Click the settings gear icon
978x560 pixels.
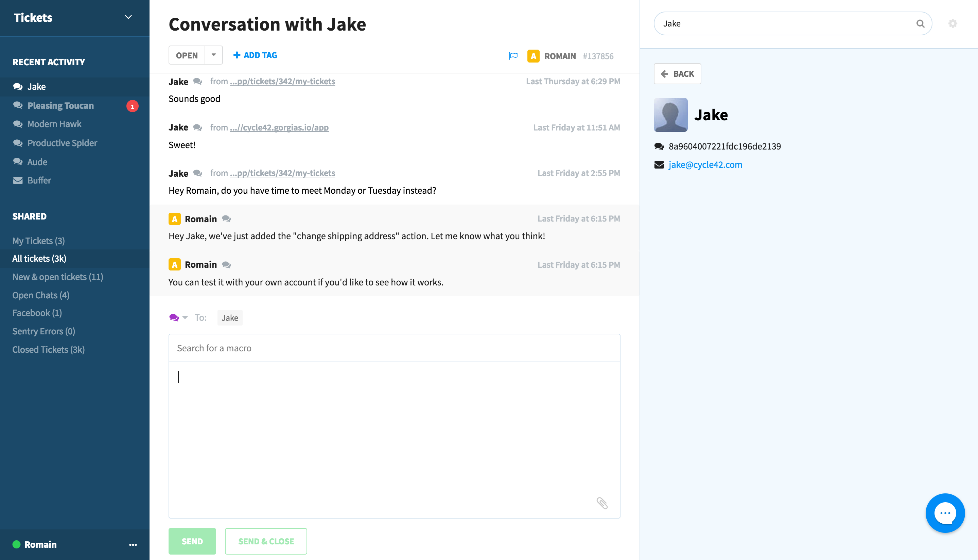(x=953, y=23)
